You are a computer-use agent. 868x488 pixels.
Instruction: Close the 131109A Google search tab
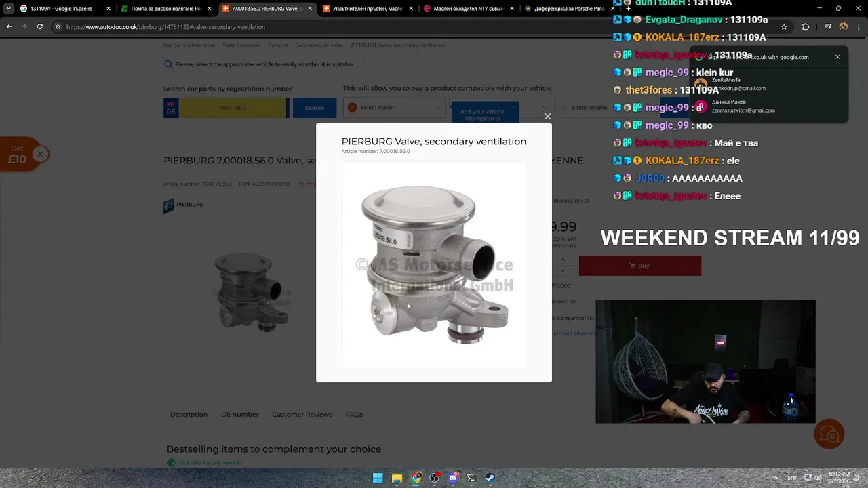pos(108,9)
